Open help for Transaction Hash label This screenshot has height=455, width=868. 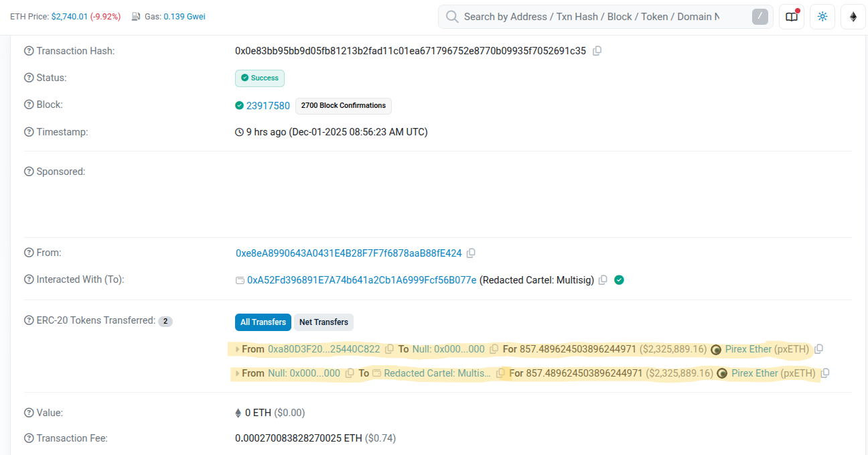tap(29, 51)
